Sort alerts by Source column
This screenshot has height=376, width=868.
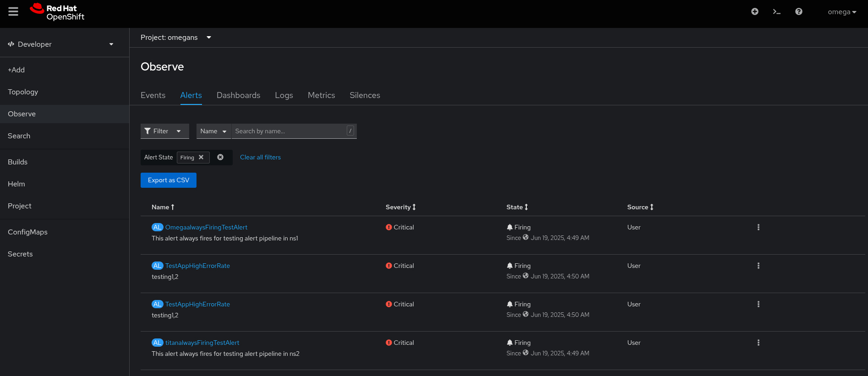[x=640, y=207]
